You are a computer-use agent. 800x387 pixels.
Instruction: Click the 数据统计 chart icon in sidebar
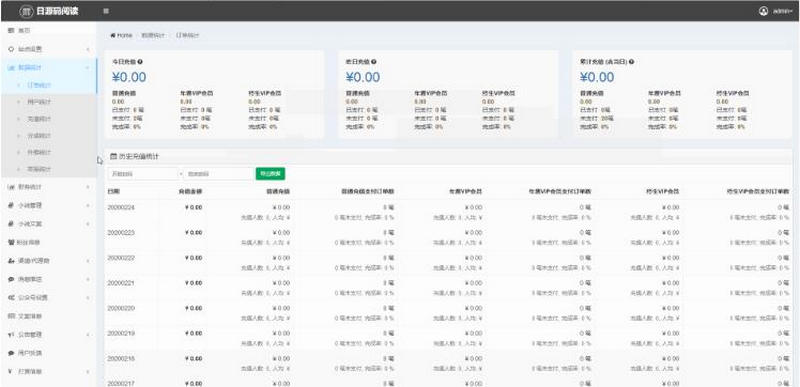pos(11,67)
